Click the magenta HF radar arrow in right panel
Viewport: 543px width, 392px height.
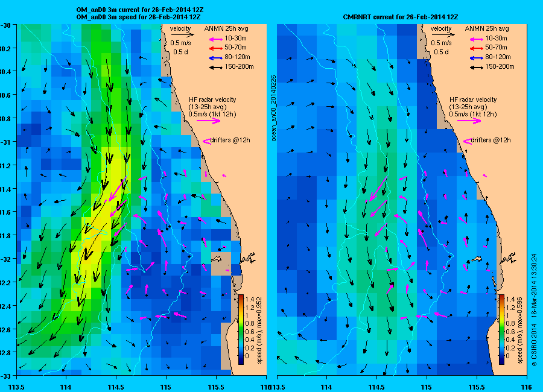pyautogui.click(x=469, y=121)
